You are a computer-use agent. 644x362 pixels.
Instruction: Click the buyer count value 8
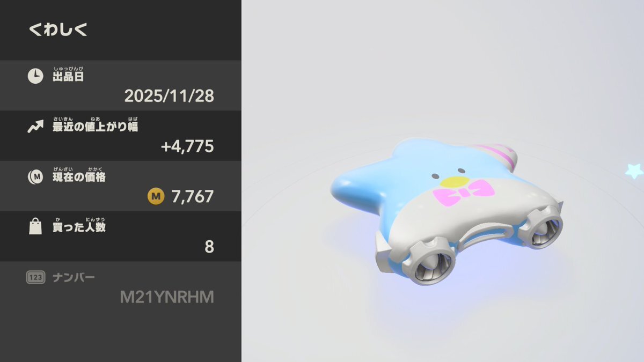coord(209,247)
